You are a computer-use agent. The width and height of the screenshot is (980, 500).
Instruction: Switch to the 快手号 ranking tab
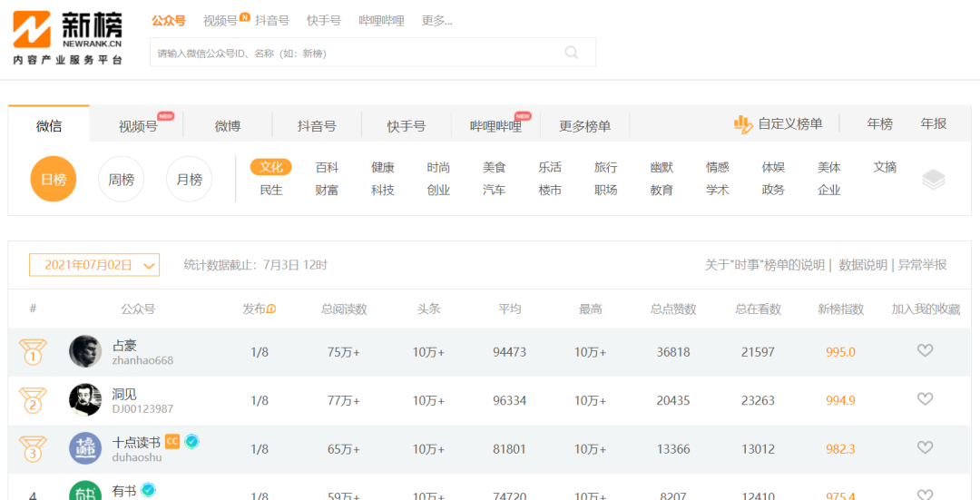pyautogui.click(x=407, y=126)
